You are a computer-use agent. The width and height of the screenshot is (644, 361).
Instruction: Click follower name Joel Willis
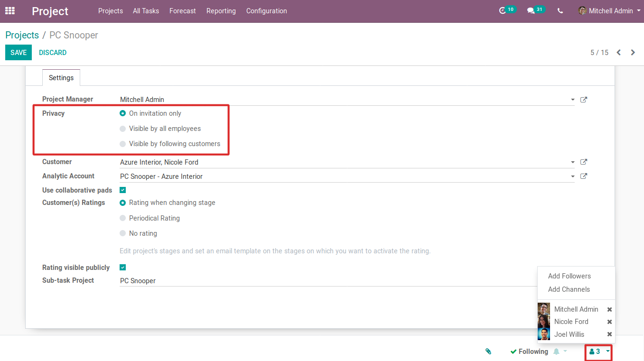pos(569,334)
